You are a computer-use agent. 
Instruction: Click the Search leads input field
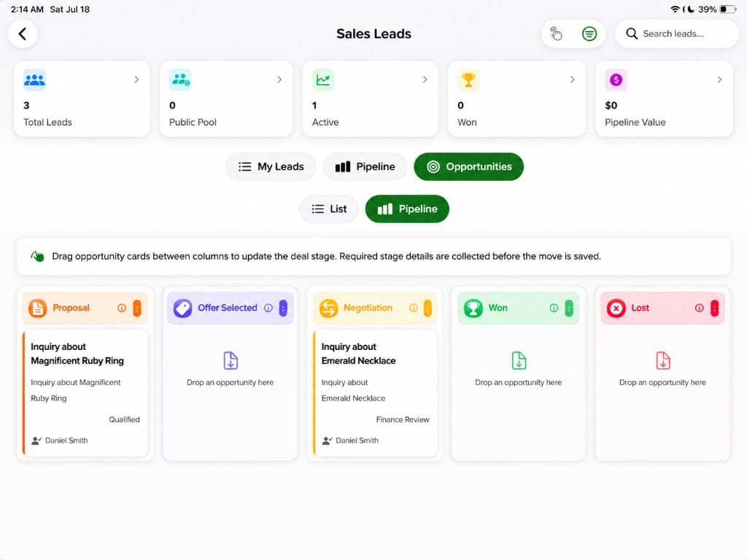click(676, 34)
